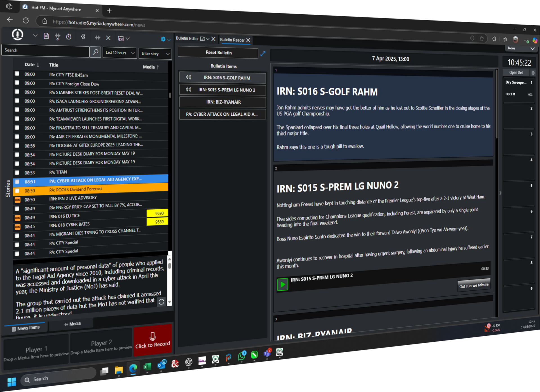
Task: Tick checkbox for PA: CITY FTSE 8:45am
Action: pos(17,74)
